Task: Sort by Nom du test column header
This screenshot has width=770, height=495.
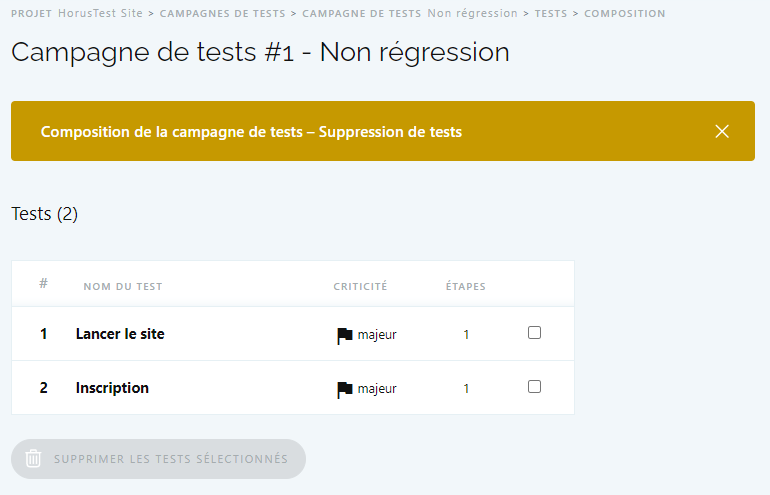Action: tap(123, 287)
